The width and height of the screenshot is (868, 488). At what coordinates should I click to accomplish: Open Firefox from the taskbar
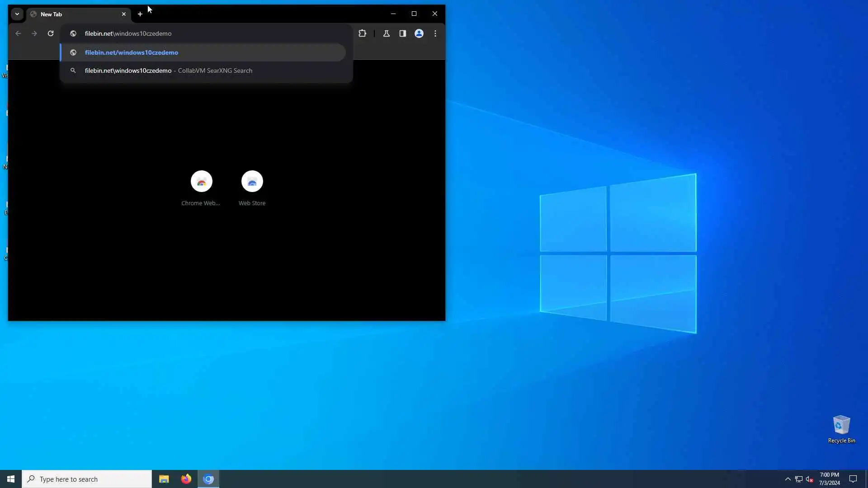[186, 479]
